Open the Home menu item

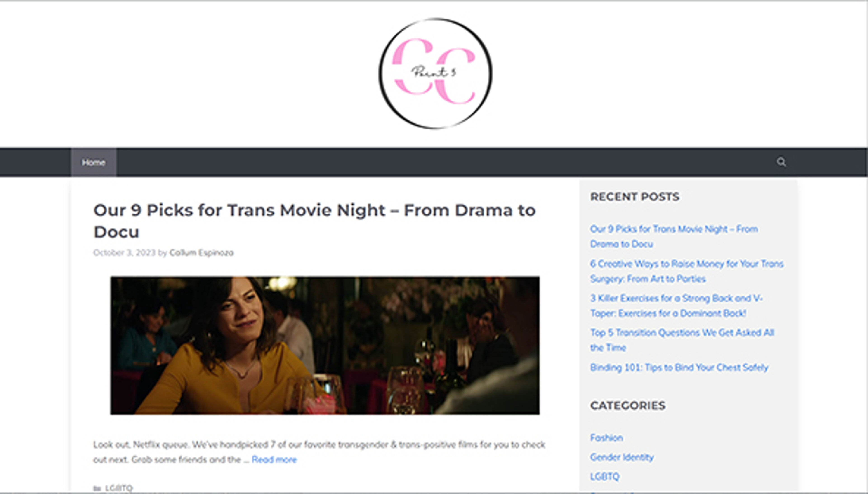tap(93, 162)
